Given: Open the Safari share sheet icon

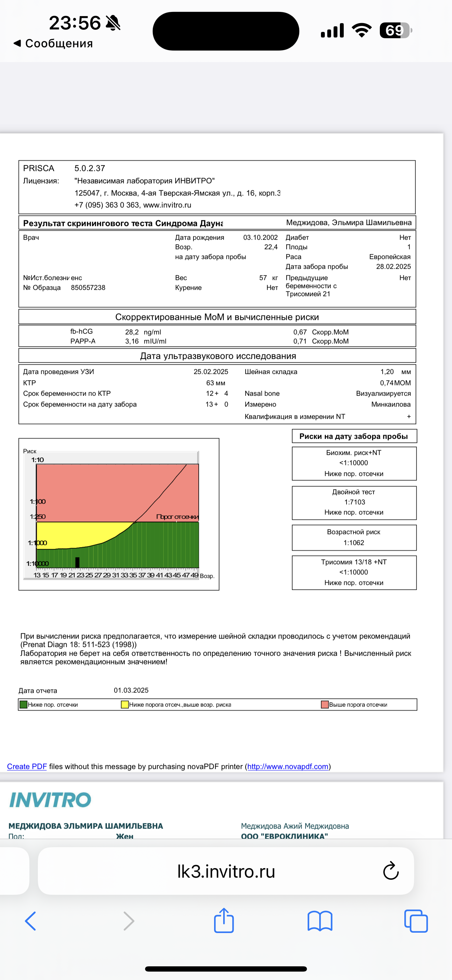Looking at the screenshot, I should pos(224,920).
